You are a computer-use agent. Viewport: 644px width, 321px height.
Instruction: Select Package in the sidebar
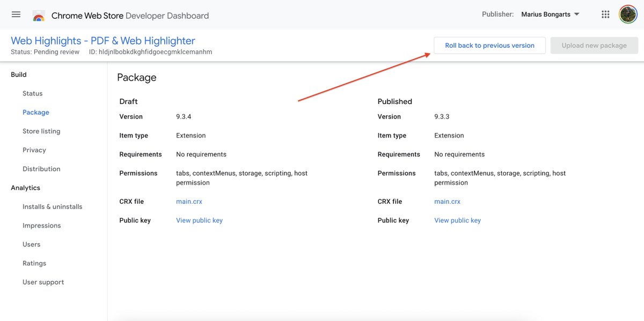[x=36, y=113]
